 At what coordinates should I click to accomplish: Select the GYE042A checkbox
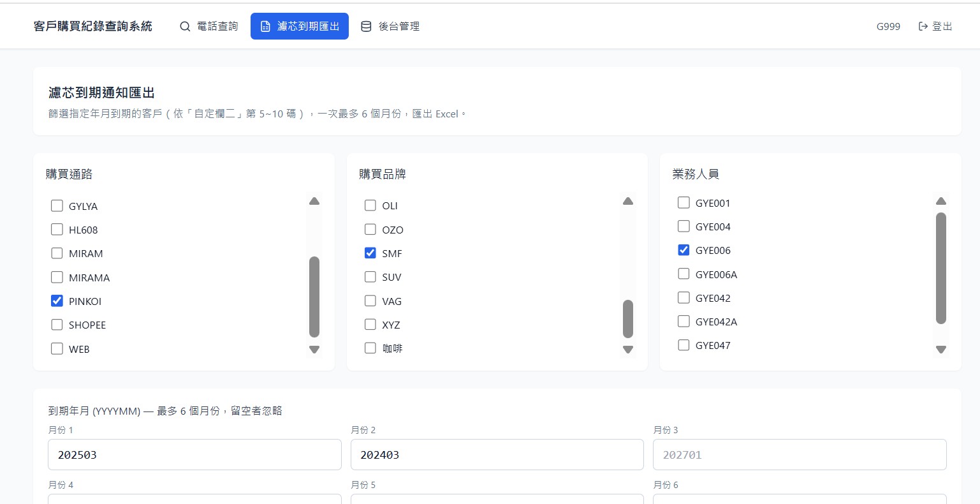[684, 321]
